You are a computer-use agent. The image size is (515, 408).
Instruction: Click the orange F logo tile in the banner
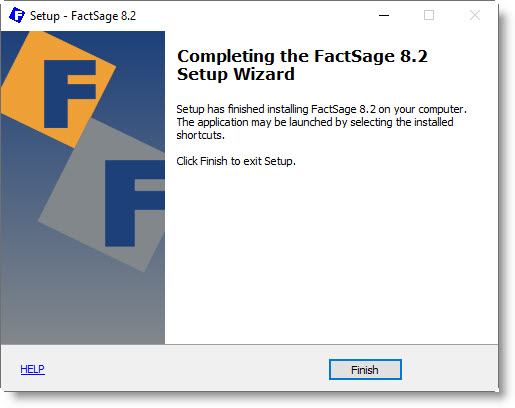[57, 90]
